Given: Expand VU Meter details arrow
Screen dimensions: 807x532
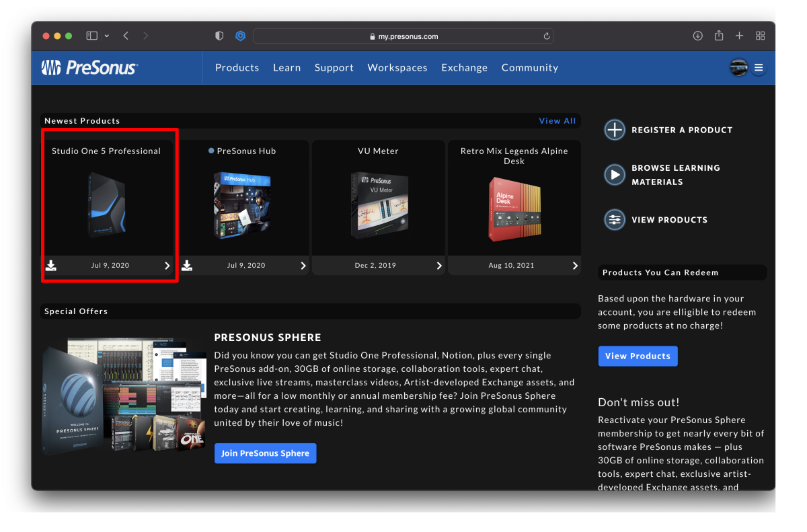Looking at the screenshot, I should (x=439, y=266).
